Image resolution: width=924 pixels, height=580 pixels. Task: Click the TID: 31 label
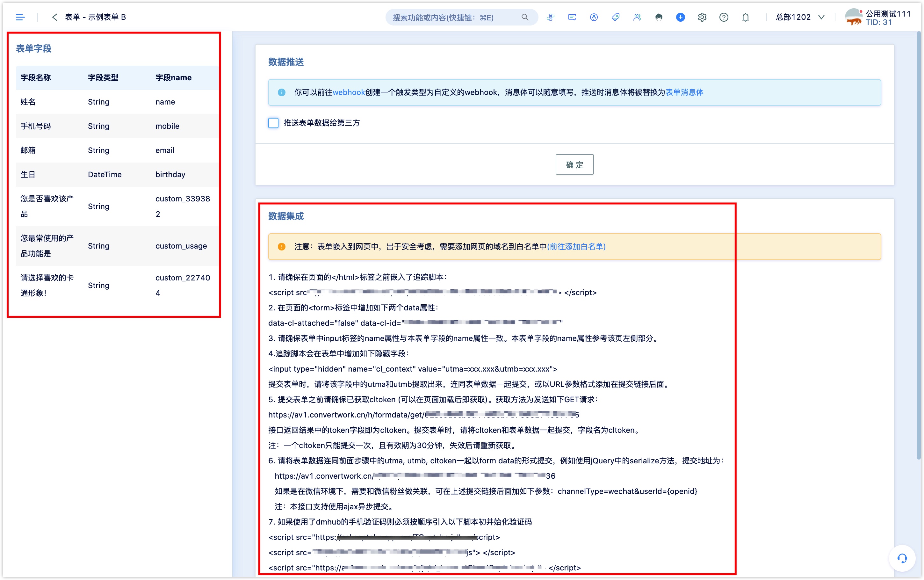879,22
